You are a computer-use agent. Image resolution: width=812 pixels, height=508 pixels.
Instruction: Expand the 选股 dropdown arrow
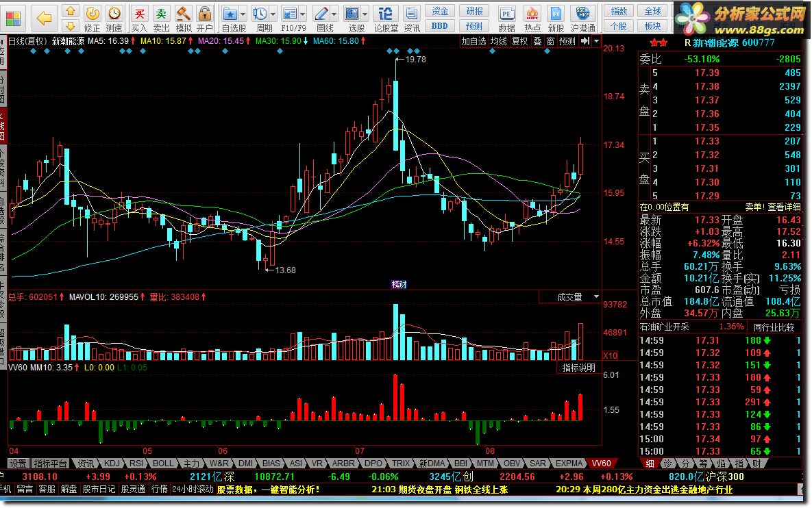click(x=365, y=14)
